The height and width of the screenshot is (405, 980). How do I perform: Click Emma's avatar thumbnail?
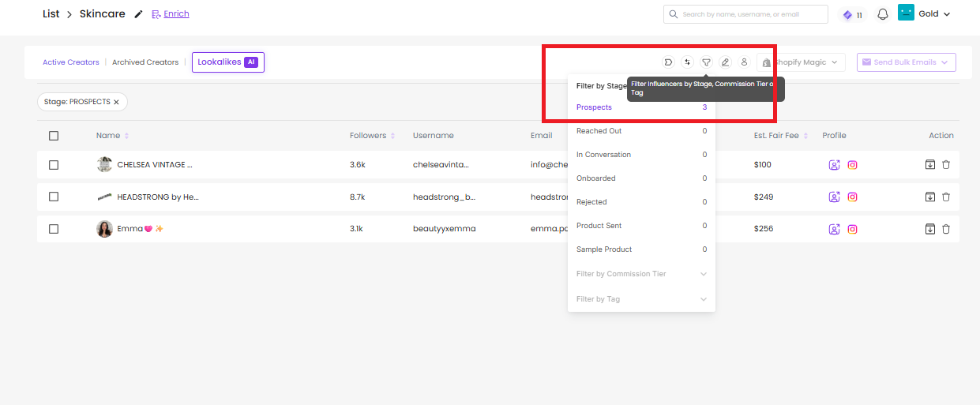tap(104, 229)
